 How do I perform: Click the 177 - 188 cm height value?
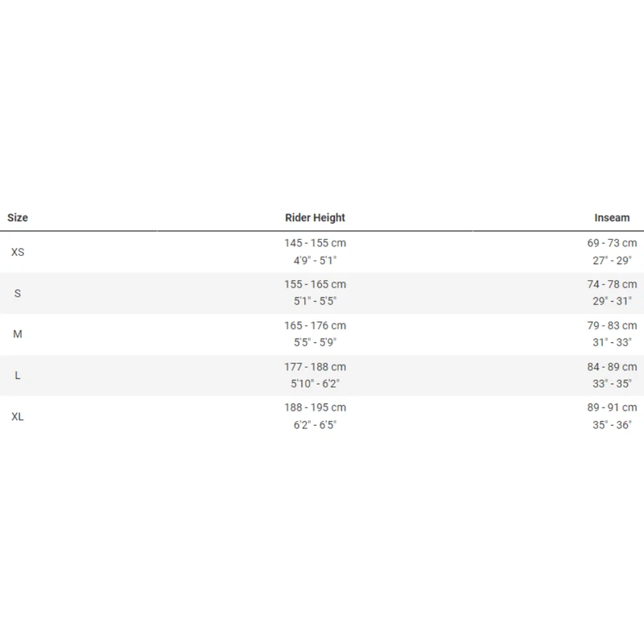tap(315, 366)
